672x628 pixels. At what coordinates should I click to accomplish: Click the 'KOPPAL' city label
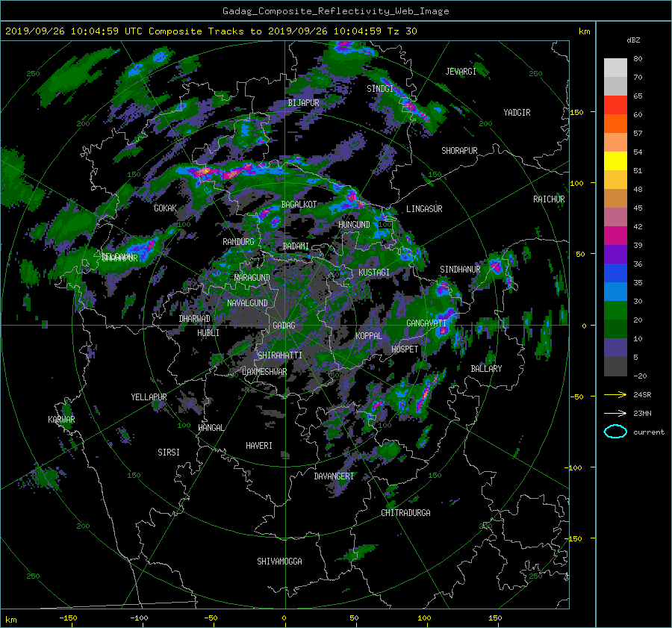coord(369,336)
